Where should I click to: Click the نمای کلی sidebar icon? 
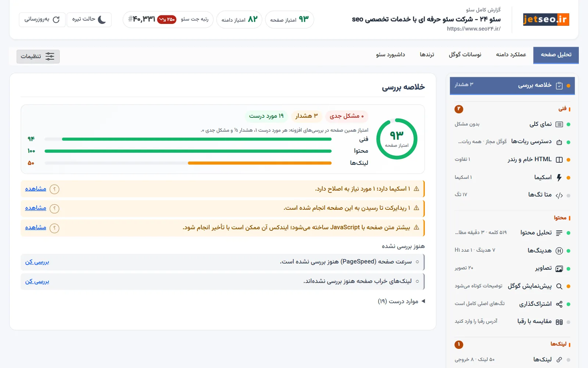pos(559,124)
